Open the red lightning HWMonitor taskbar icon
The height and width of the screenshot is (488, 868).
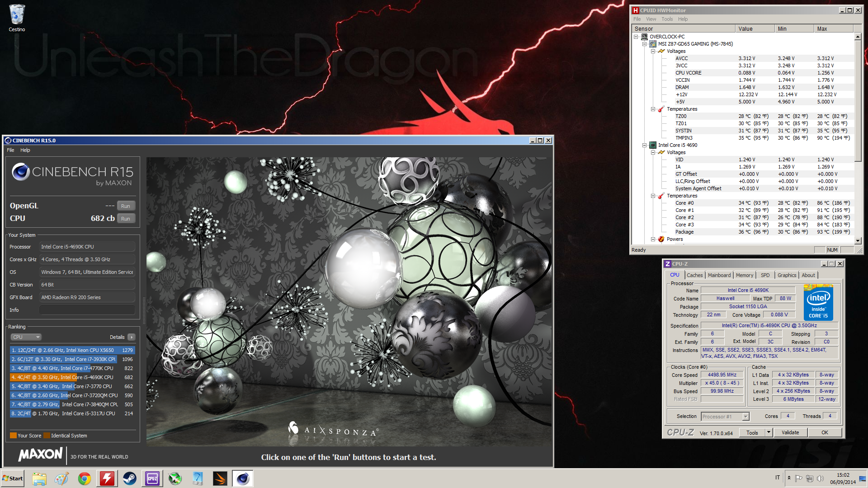pyautogui.click(x=107, y=479)
